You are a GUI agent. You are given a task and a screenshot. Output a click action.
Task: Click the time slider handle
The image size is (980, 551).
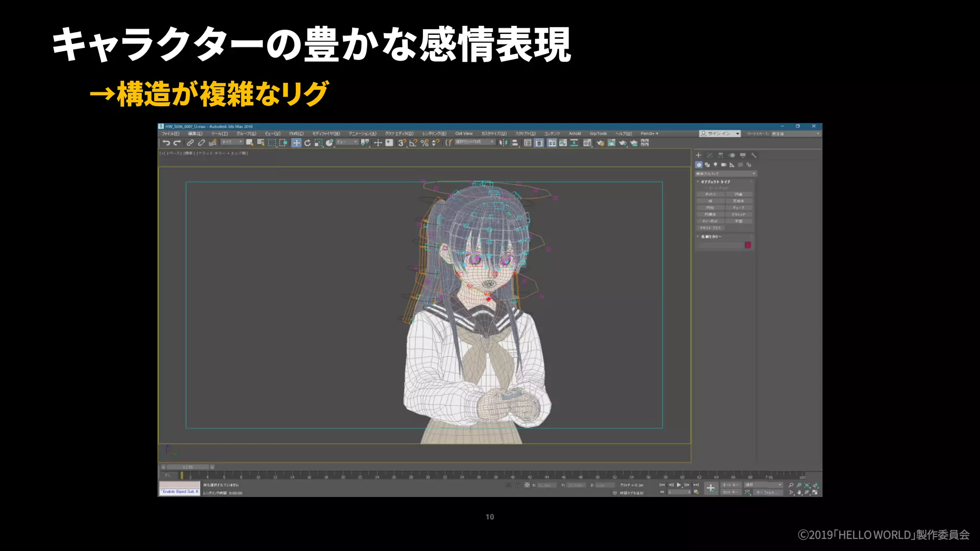[x=187, y=467]
